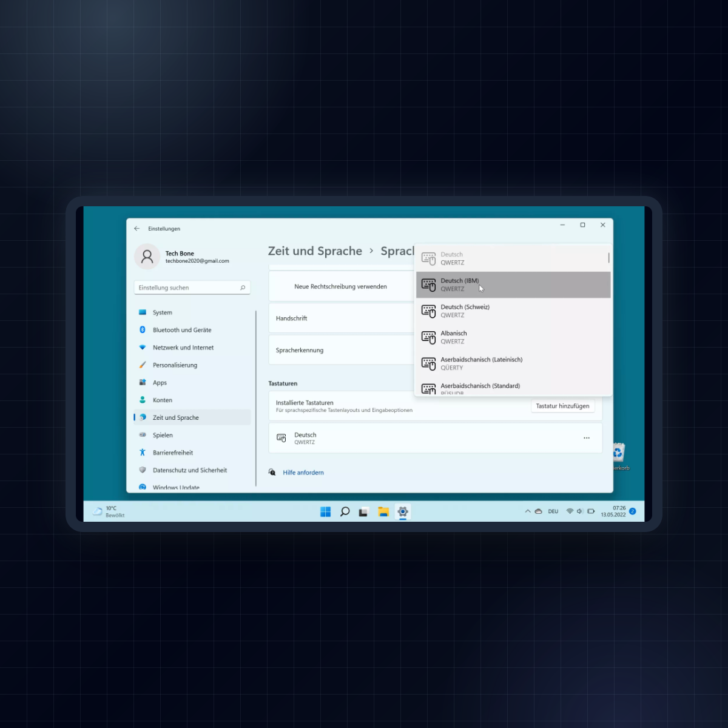
Task: Open Handschrift settings row
Action: point(341,318)
